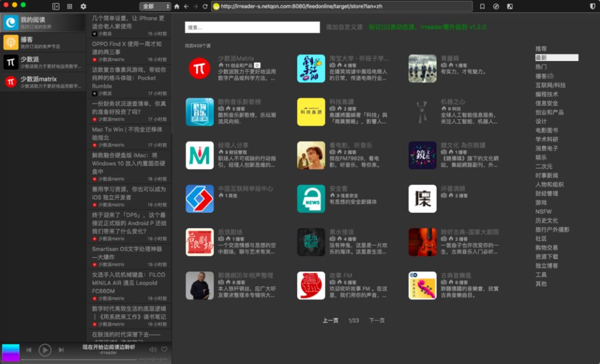Open 机器之心 source icon
The width and height of the screenshot is (600, 364).
click(422, 112)
